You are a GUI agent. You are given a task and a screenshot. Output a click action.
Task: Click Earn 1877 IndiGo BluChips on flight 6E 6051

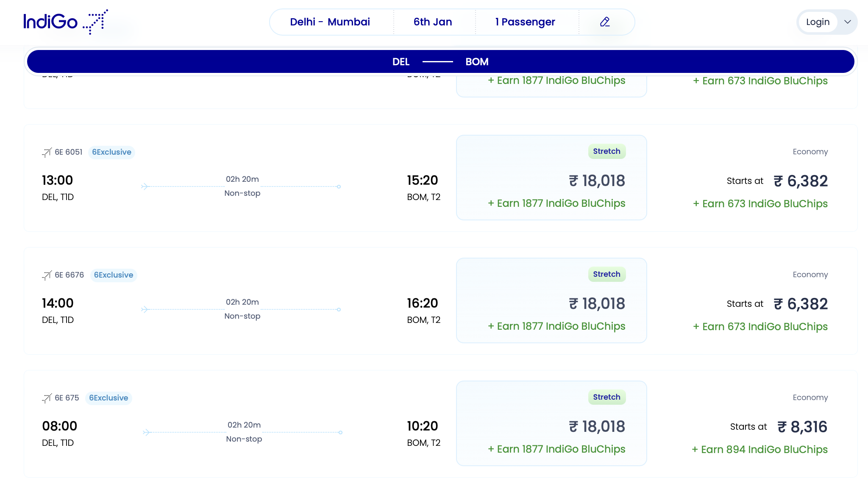[556, 203]
